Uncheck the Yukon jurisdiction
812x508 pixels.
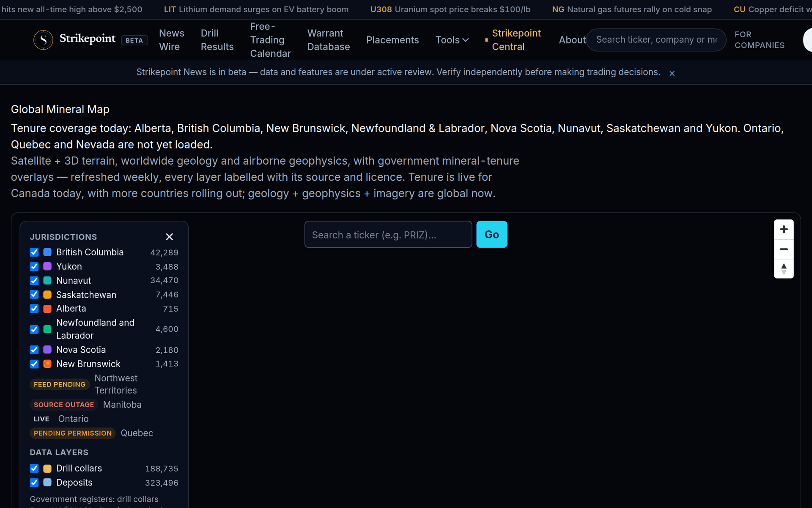tap(34, 267)
